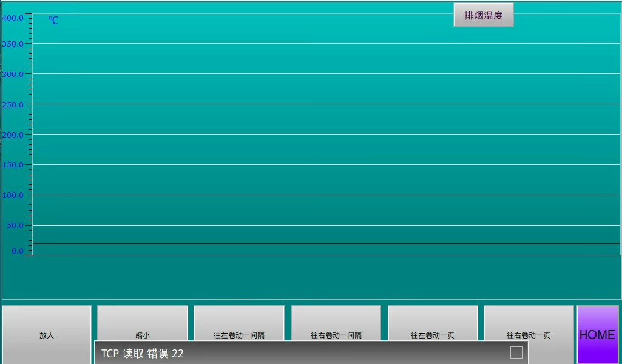Screen dimensions: 622x364
Task: Select the 50.0 axis label
Action: point(15,226)
